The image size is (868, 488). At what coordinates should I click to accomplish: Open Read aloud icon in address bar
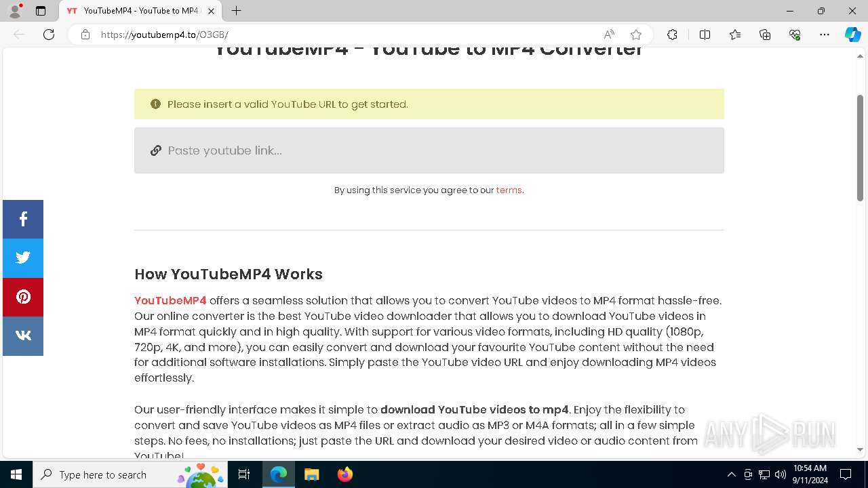(609, 35)
